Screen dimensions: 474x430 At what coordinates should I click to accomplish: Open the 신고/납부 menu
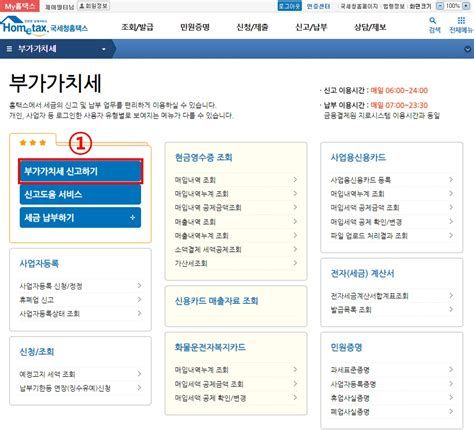(311, 27)
